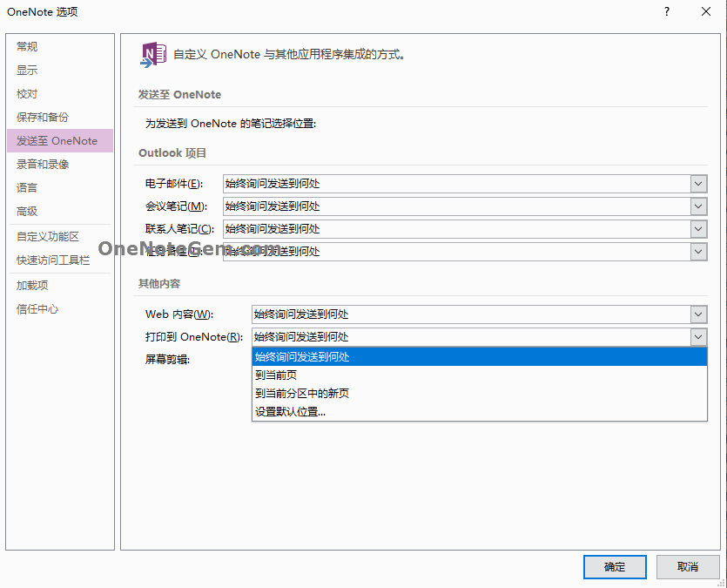Choose 设置默认位置... from the list
The image size is (727, 588).
[480, 411]
